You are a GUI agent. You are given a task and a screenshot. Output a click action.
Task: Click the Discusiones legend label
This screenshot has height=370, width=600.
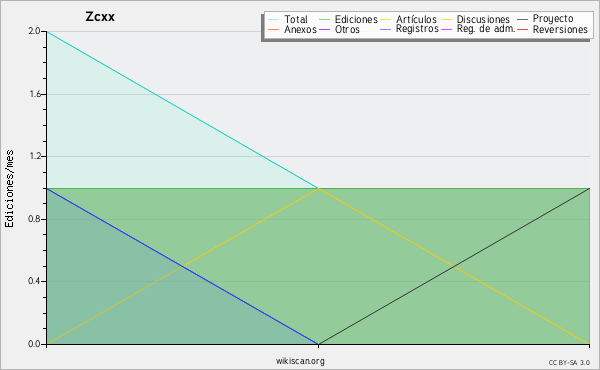coord(483,19)
